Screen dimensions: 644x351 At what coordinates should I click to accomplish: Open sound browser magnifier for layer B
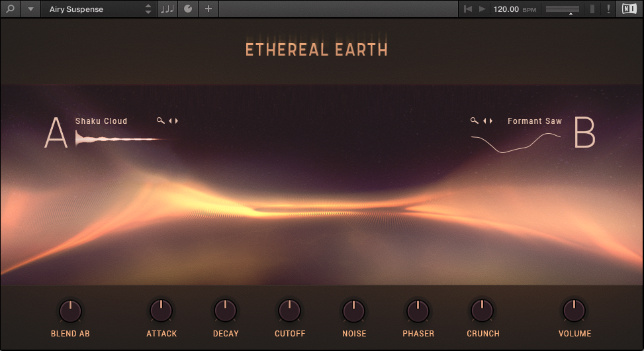475,121
